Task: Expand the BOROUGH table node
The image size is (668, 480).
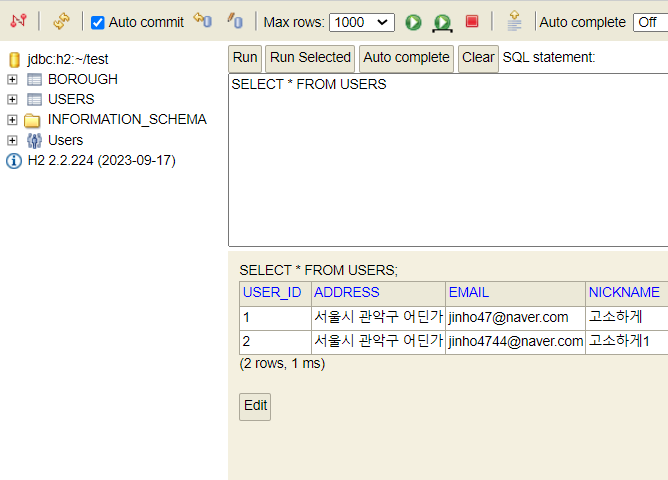Action: (x=12, y=79)
